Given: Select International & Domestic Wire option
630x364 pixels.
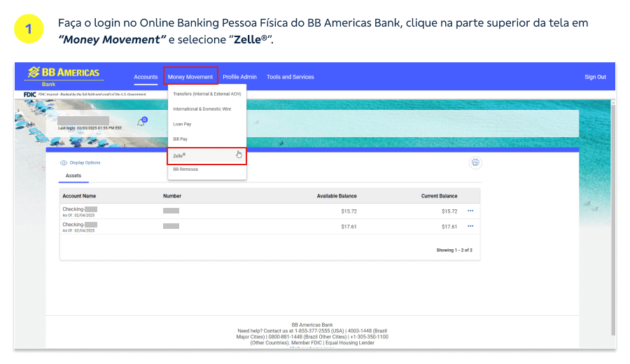Looking at the screenshot, I should pos(202,109).
